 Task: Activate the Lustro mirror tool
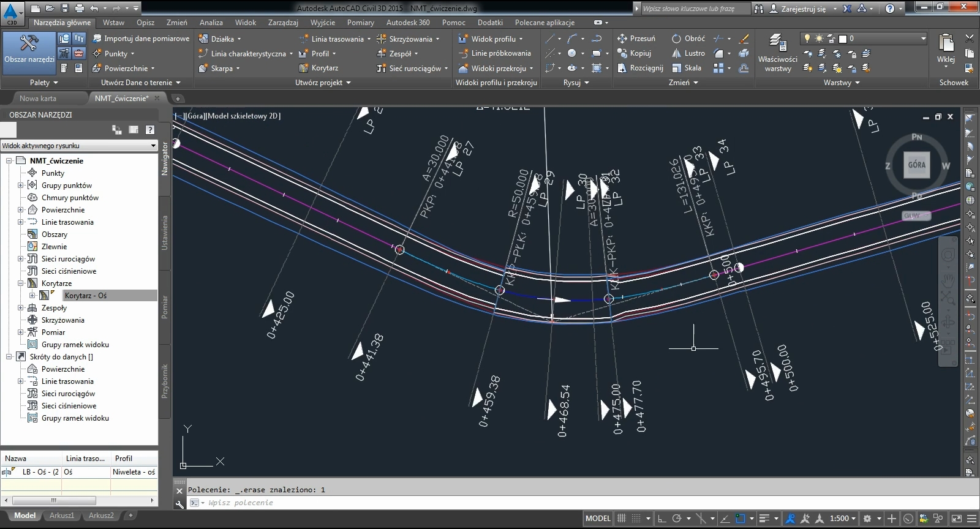click(688, 53)
